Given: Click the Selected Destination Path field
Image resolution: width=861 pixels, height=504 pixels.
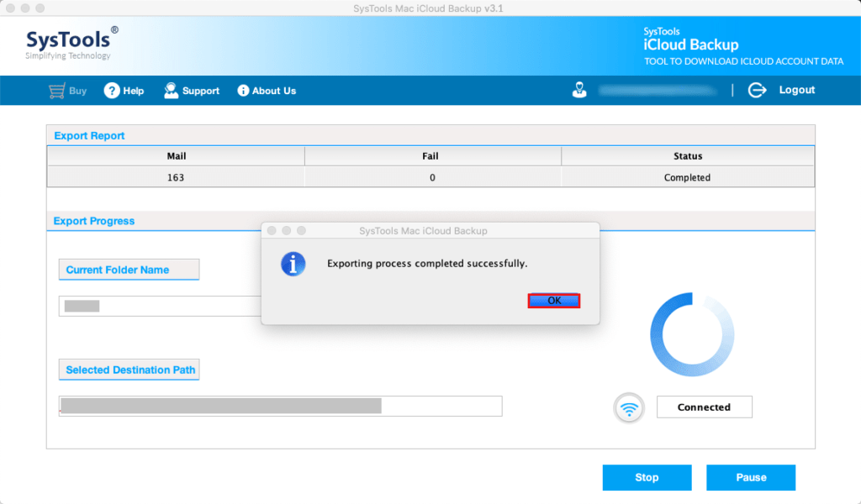Looking at the screenshot, I should pos(280,406).
